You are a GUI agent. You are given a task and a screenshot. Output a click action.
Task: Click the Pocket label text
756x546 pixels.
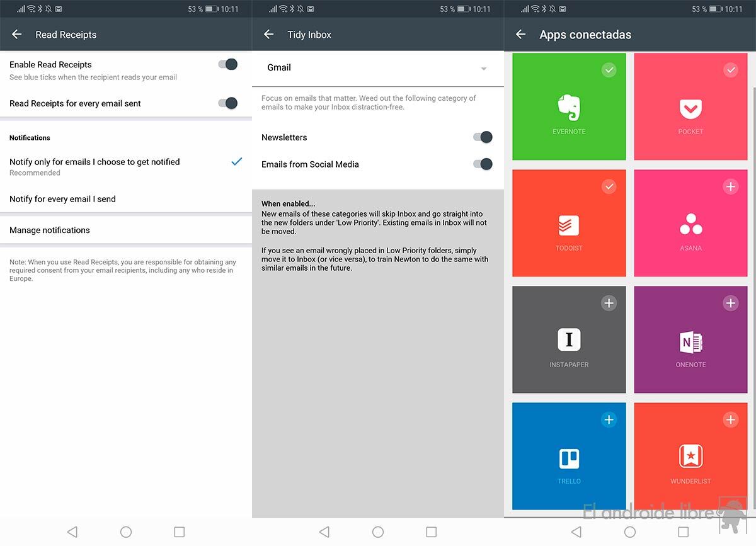coord(690,132)
